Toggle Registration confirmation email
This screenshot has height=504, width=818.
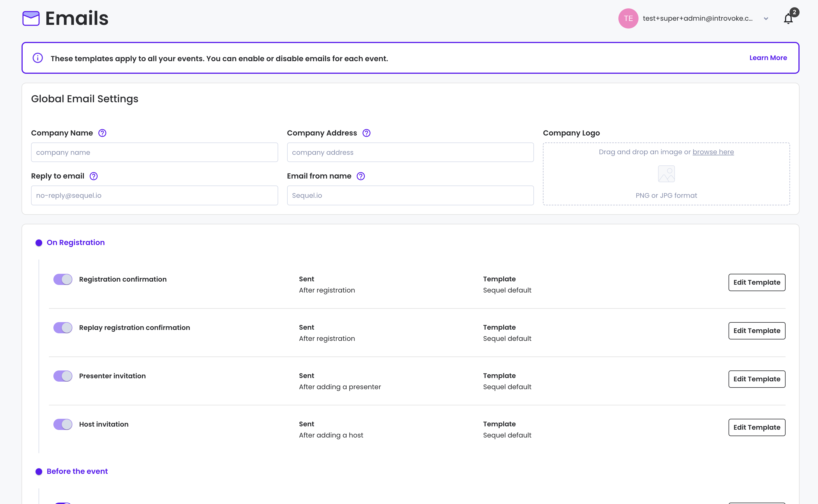coord(63,279)
